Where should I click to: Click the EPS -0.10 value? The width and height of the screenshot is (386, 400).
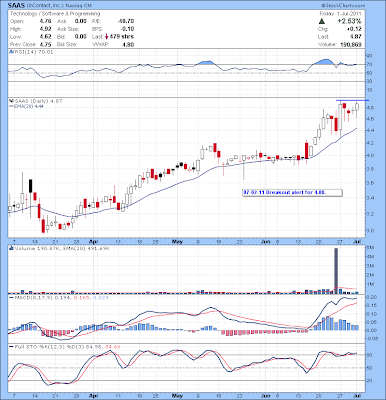127,29
